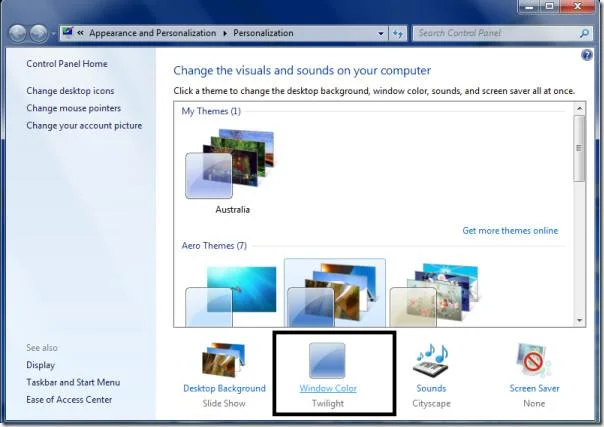
Task: Click the Desktop Background text link
Action: 224,388
